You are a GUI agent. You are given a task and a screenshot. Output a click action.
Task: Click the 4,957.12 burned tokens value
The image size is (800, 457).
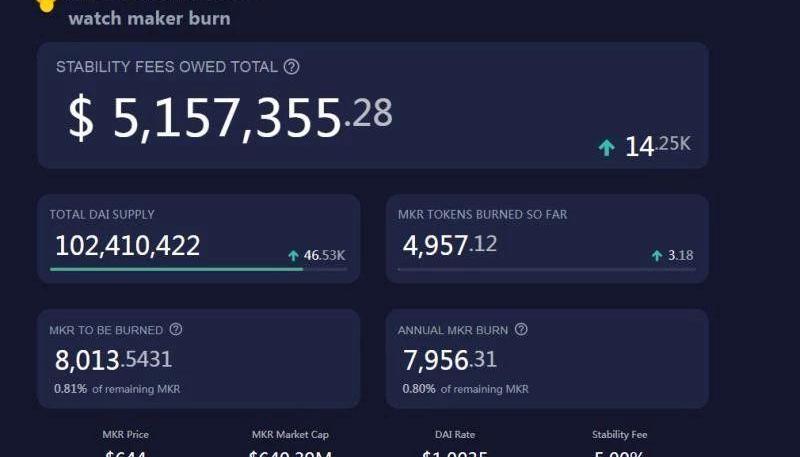(449, 245)
